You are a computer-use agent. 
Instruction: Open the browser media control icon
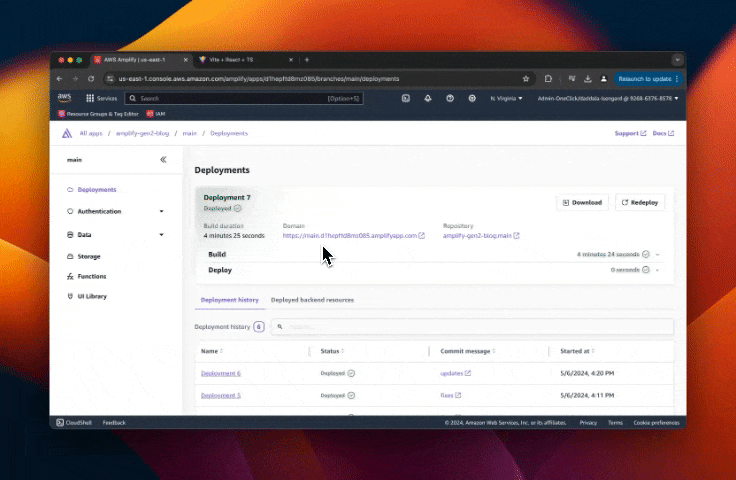coord(572,79)
